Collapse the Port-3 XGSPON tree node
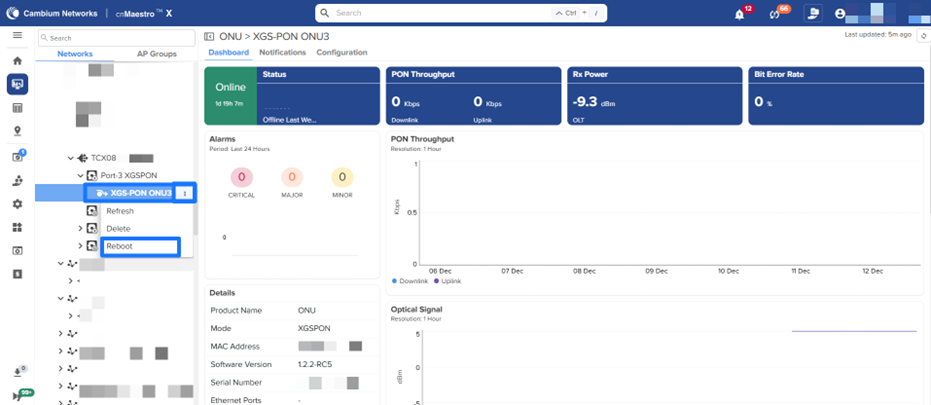This screenshot has height=405, width=931. (x=81, y=176)
